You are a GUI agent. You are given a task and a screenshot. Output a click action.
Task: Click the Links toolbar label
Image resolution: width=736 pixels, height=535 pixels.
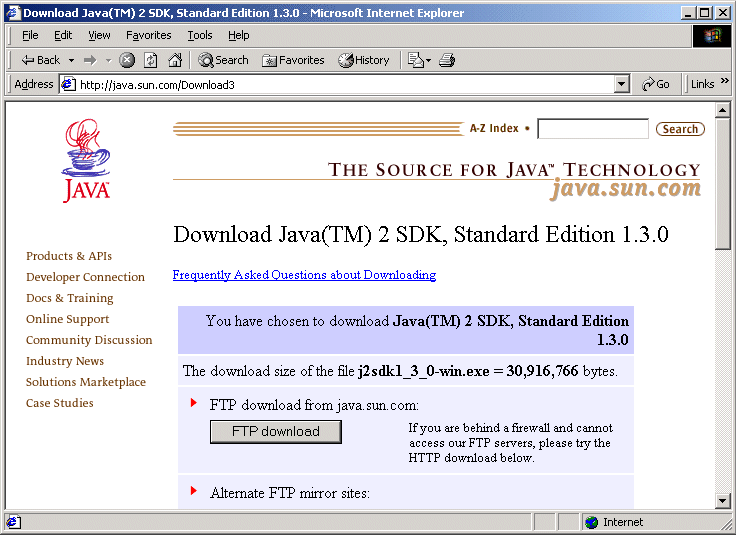point(702,84)
